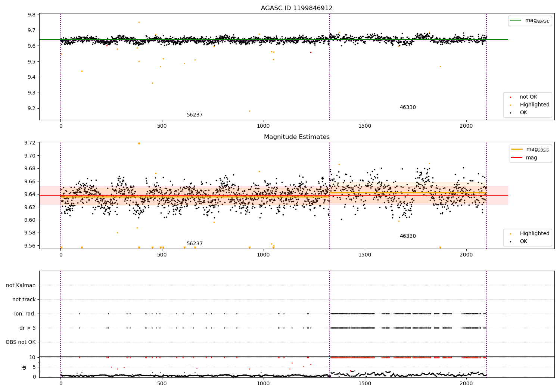
Task: Click the '9.6' y-tick in top plot
Action: pyautogui.click(x=32, y=46)
